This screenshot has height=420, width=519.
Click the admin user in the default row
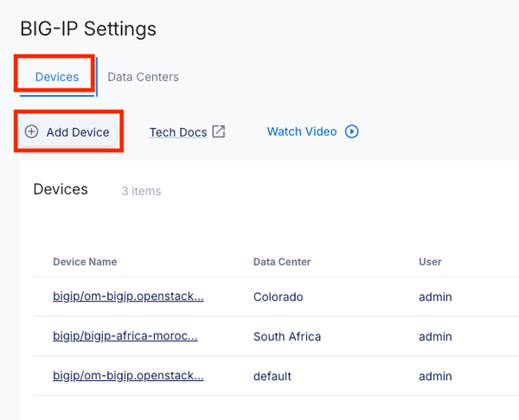click(435, 377)
